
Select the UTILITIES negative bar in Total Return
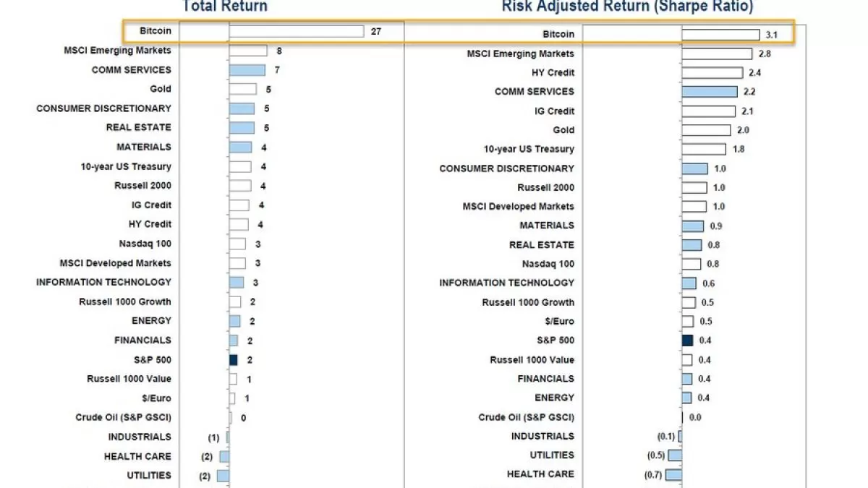(x=223, y=476)
